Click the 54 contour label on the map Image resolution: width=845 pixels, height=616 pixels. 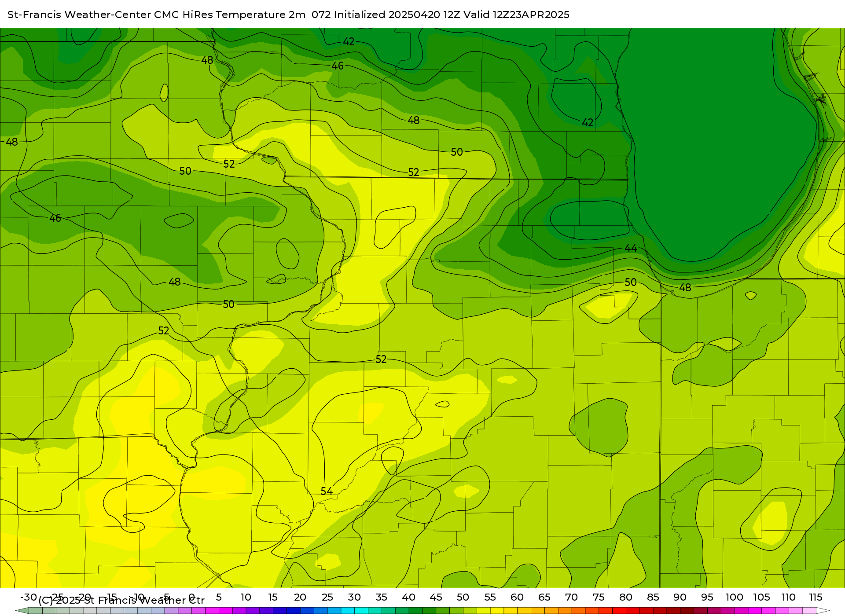click(327, 491)
